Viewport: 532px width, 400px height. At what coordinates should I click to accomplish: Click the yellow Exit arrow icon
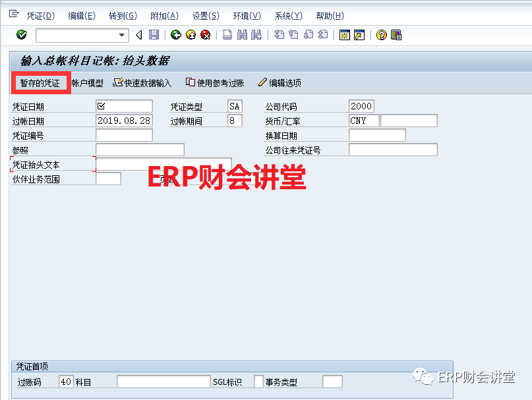[191, 35]
